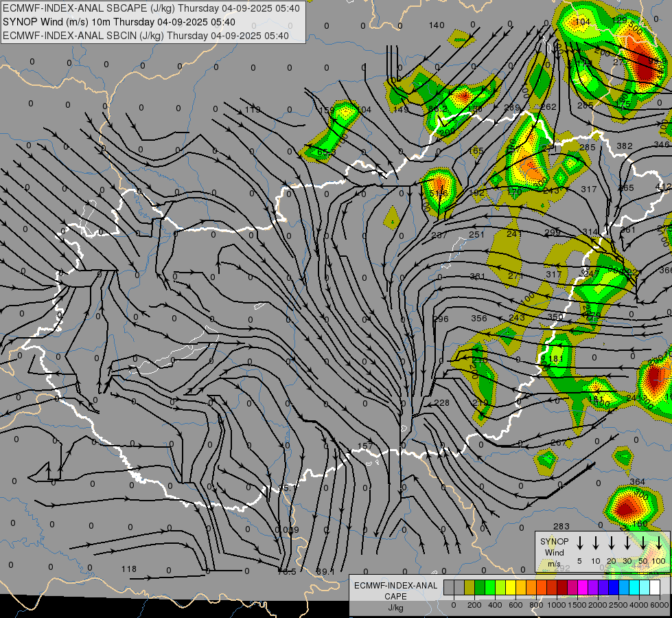Click the map value '140'
The image size is (672, 618).
pyautogui.click(x=437, y=25)
